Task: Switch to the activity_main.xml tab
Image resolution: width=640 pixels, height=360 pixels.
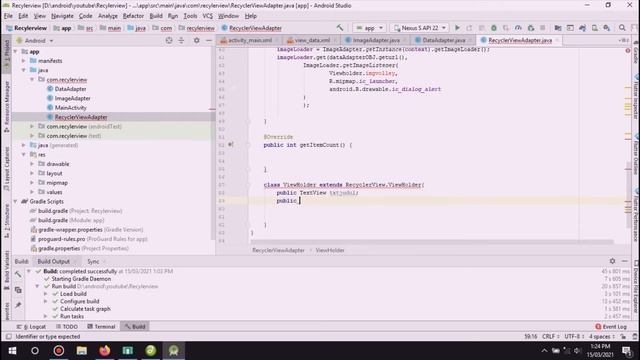Action: pyautogui.click(x=249, y=40)
